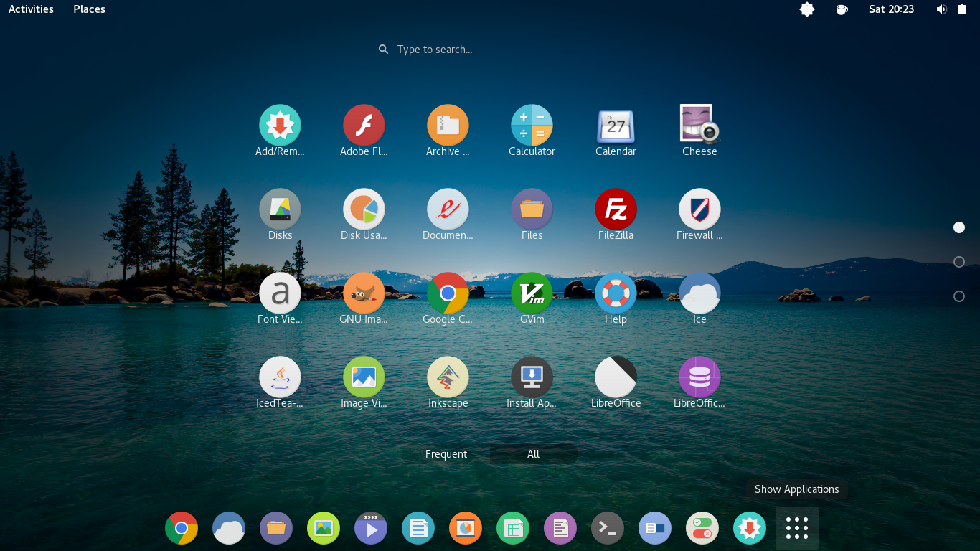Open the Files folder icon in the dock
The image size is (980, 551).
point(276,529)
